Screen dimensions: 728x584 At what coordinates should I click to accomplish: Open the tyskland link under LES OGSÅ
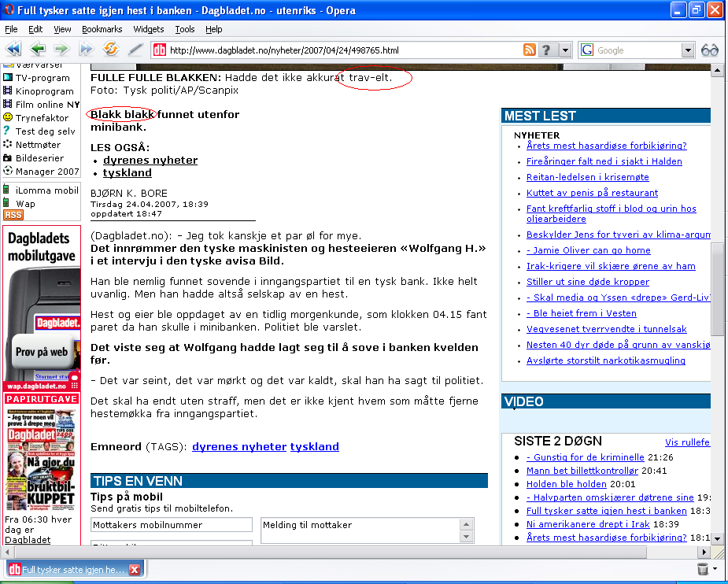127,172
